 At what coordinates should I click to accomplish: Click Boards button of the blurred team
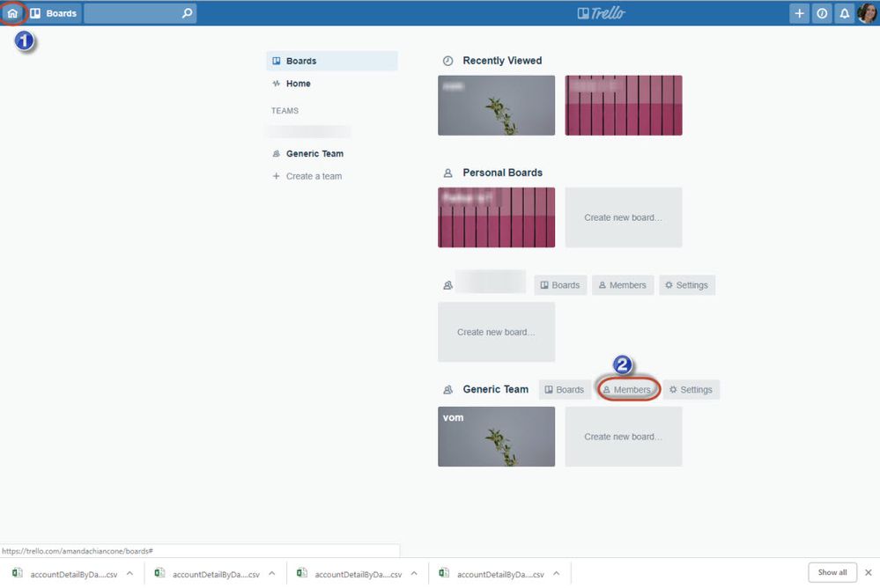(560, 285)
